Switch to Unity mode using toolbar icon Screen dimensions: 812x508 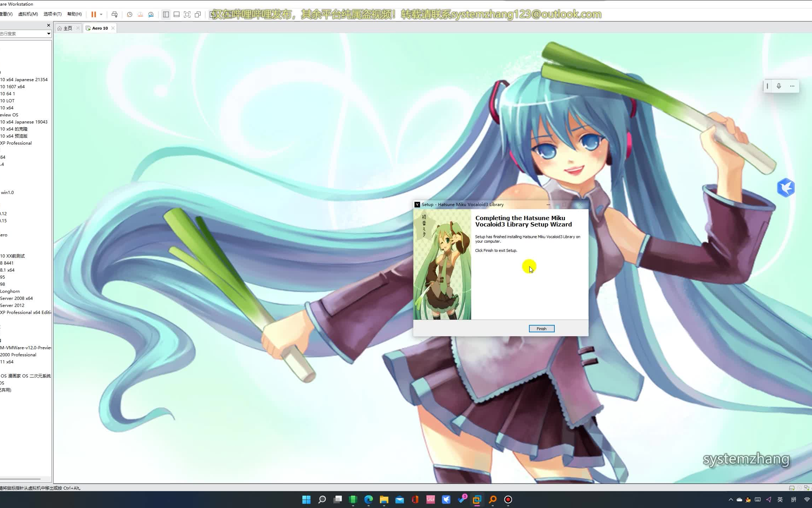[x=198, y=14]
